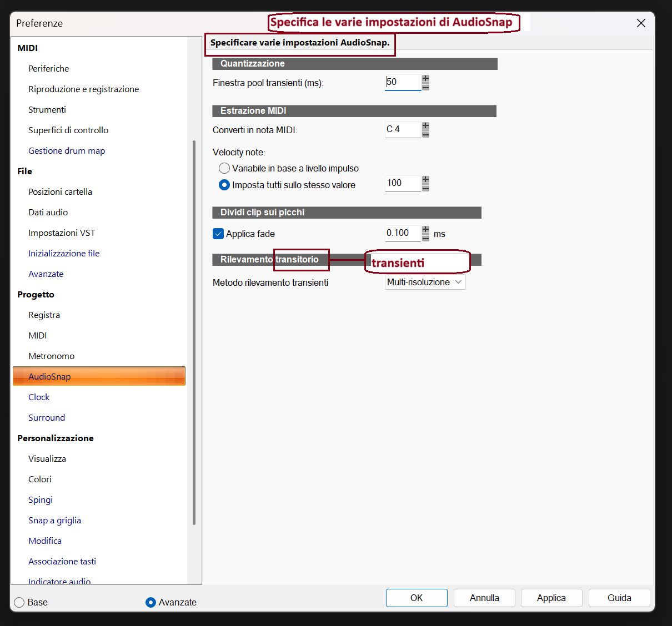The image size is (672, 626).
Task: Increase the velocity value 100
Action: 425,180
